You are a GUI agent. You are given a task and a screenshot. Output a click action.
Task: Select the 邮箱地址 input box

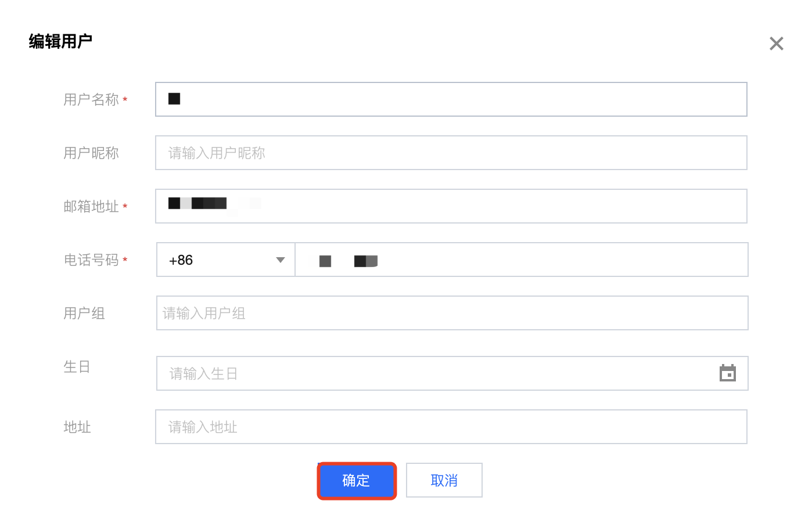pyautogui.click(x=451, y=206)
